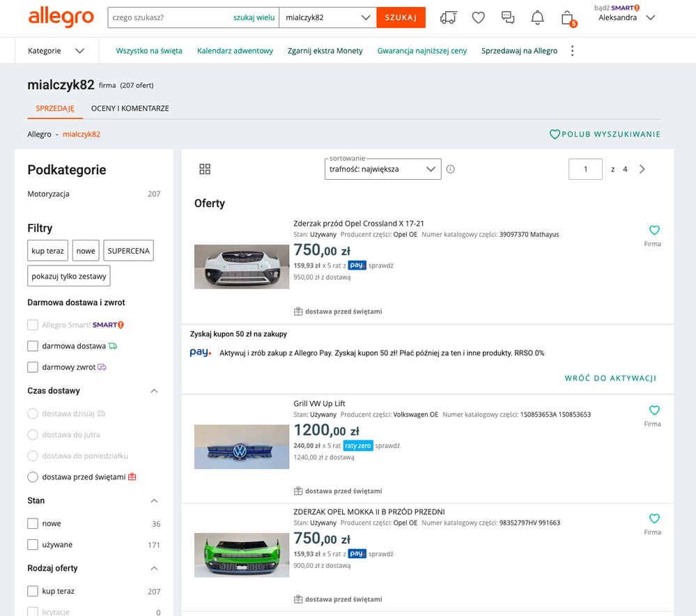Viewport: 696px width, 616px height.
Task: Click sorting info icon
Action: pyautogui.click(x=451, y=169)
